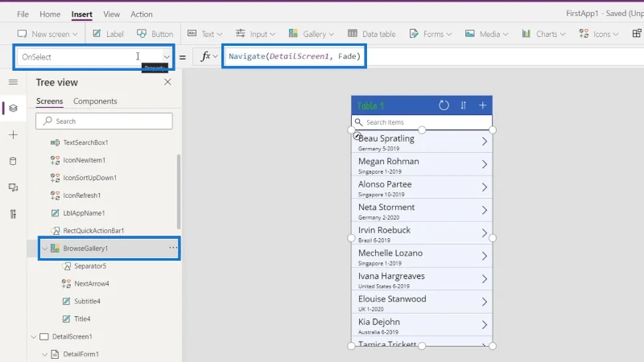Select the Insert ribbon tab
Viewport: 644px width, 362px height.
coord(82,14)
